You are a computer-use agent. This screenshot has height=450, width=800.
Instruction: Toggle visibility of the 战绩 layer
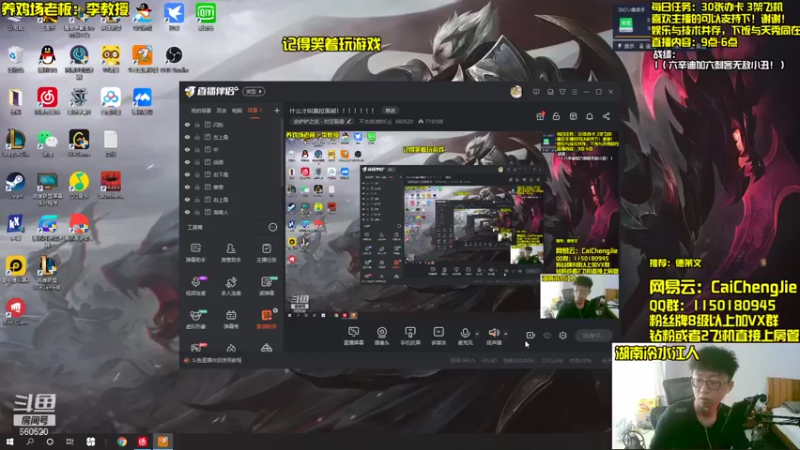tap(187, 162)
